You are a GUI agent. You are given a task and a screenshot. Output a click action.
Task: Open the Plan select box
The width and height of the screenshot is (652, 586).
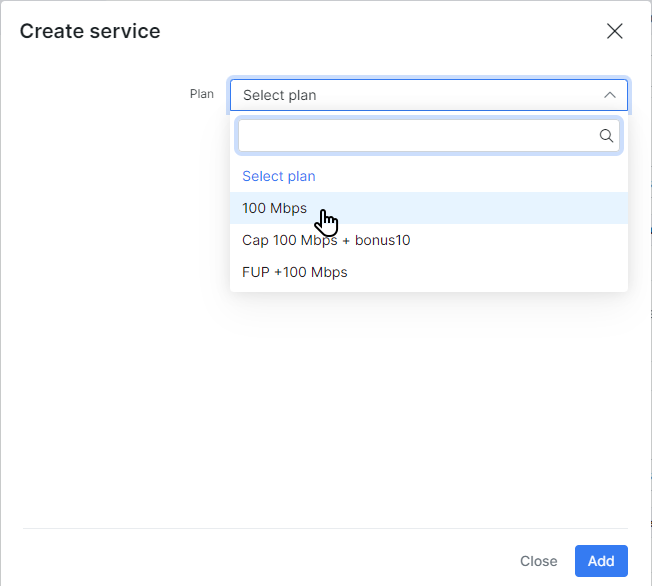pos(429,95)
